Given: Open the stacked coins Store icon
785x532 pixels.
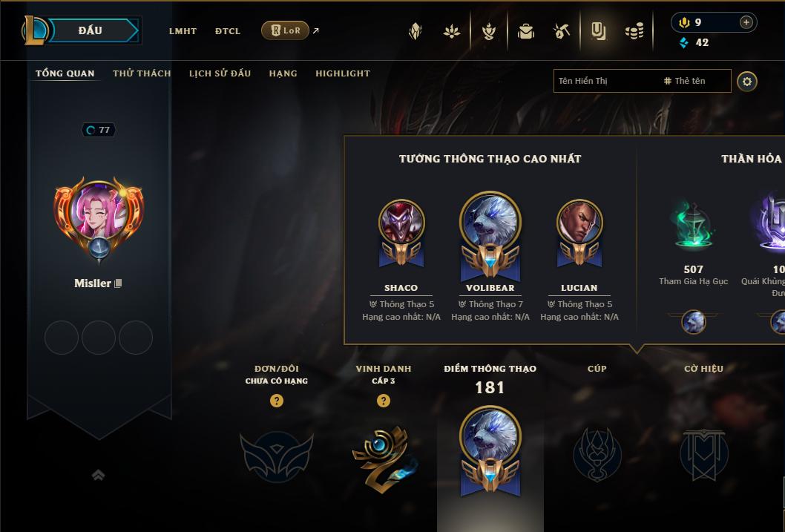Looking at the screenshot, I should [634, 32].
